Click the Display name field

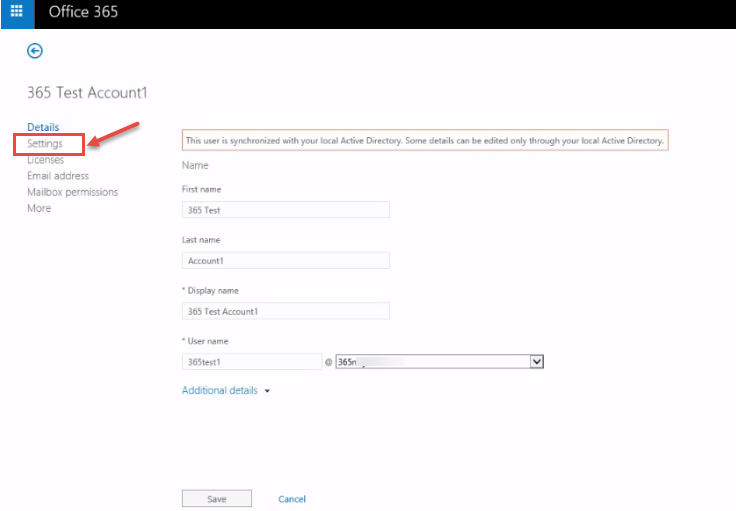(285, 311)
